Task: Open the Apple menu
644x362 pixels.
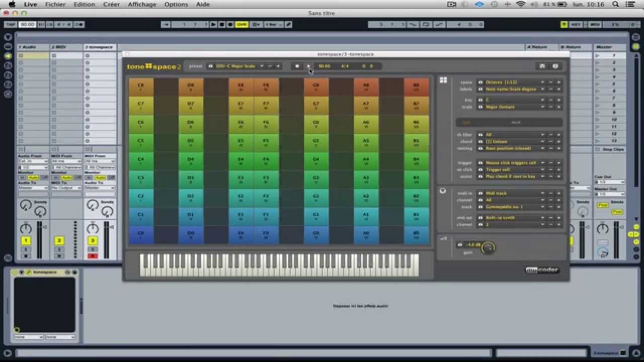Action: (x=12, y=4)
